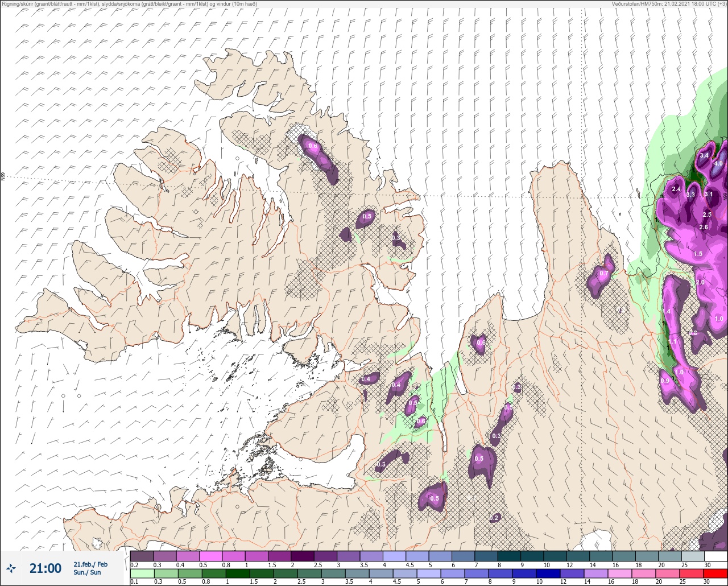Pick the darkest purple 2 snow legend swatch

pyautogui.click(x=303, y=556)
